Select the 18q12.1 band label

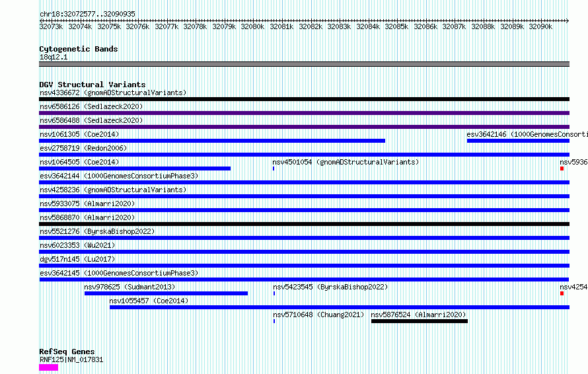pyautogui.click(x=54, y=57)
